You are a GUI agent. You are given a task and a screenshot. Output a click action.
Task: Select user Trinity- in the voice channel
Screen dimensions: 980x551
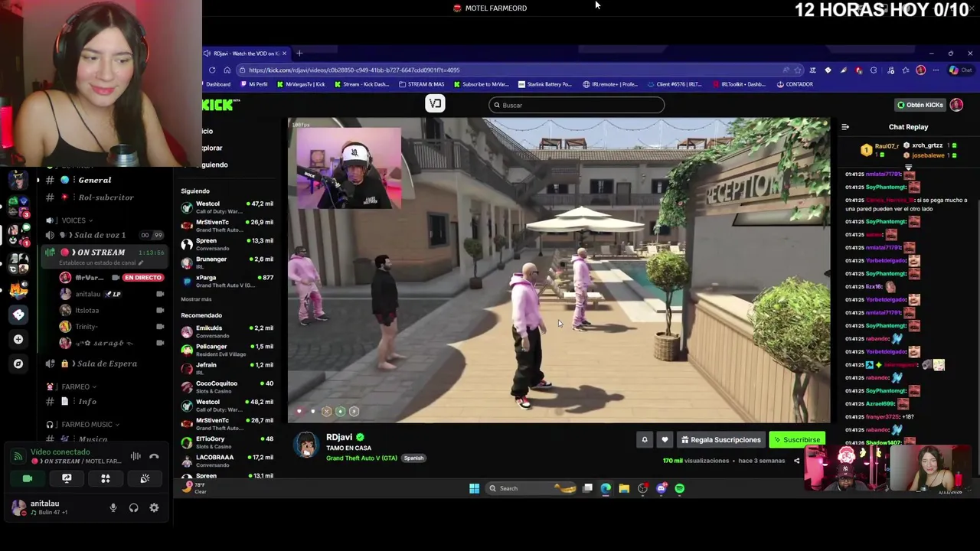pyautogui.click(x=111, y=327)
